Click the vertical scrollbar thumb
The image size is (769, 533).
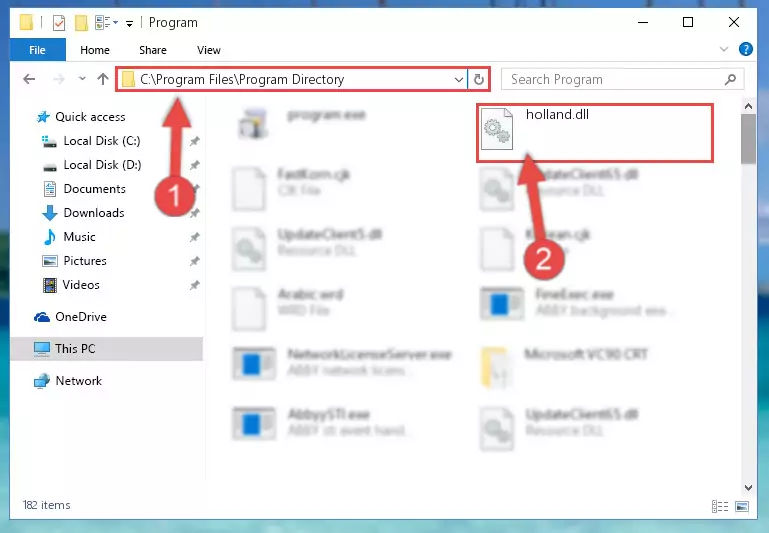pyautogui.click(x=748, y=139)
